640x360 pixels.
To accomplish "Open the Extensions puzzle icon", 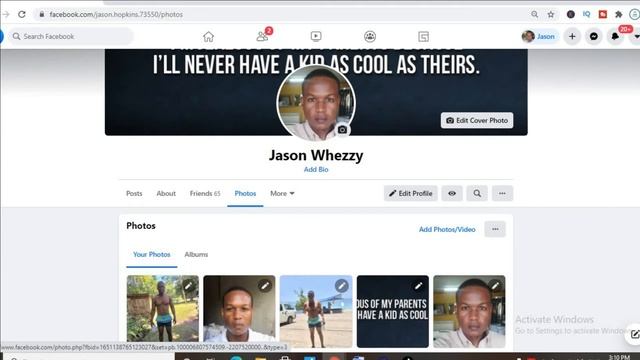I will point(619,14).
